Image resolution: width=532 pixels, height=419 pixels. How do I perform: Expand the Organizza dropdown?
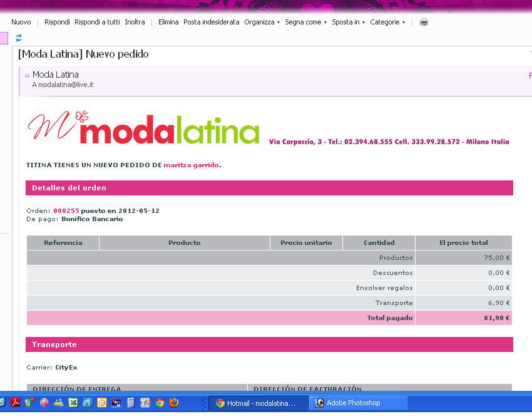[x=262, y=22]
